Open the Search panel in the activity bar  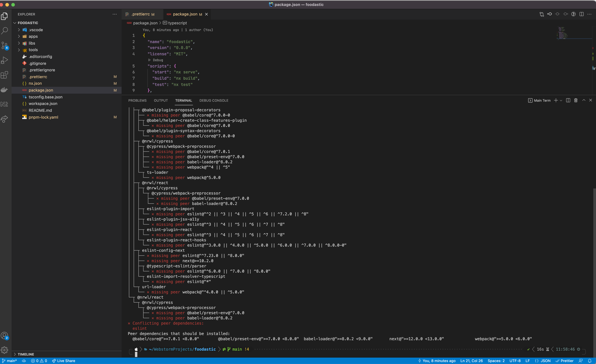(x=5, y=31)
